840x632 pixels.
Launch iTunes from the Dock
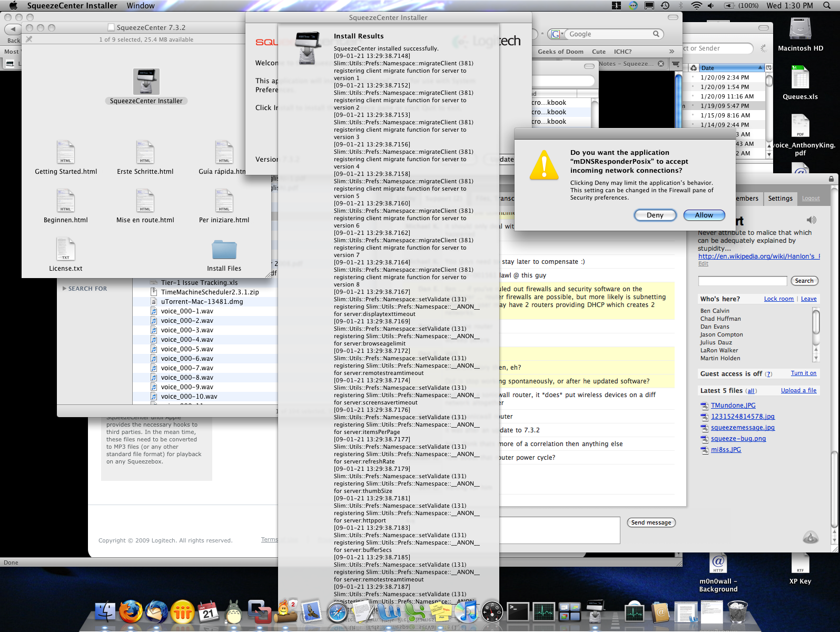click(466, 612)
